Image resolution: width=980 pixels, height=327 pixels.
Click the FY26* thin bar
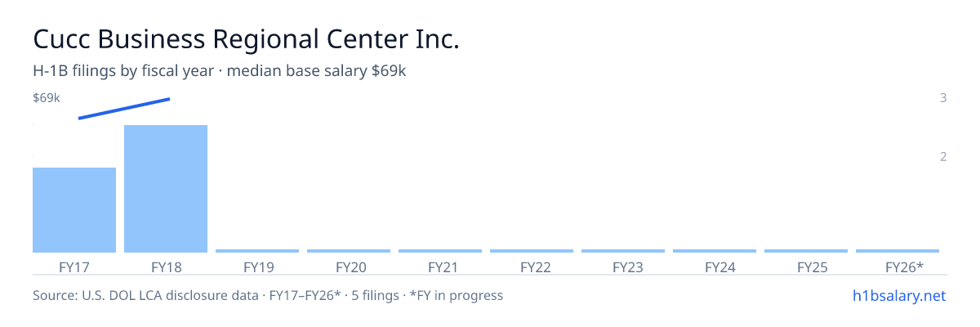(898, 251)
